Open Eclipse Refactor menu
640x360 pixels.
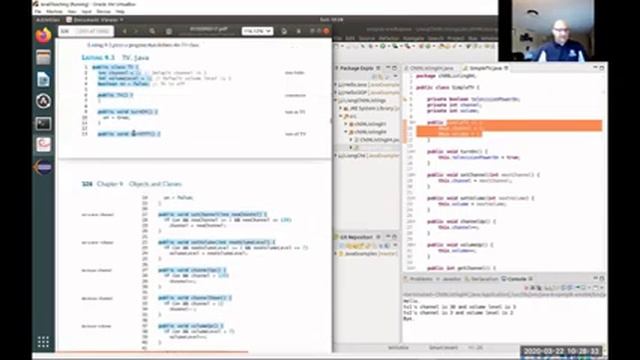389,38
